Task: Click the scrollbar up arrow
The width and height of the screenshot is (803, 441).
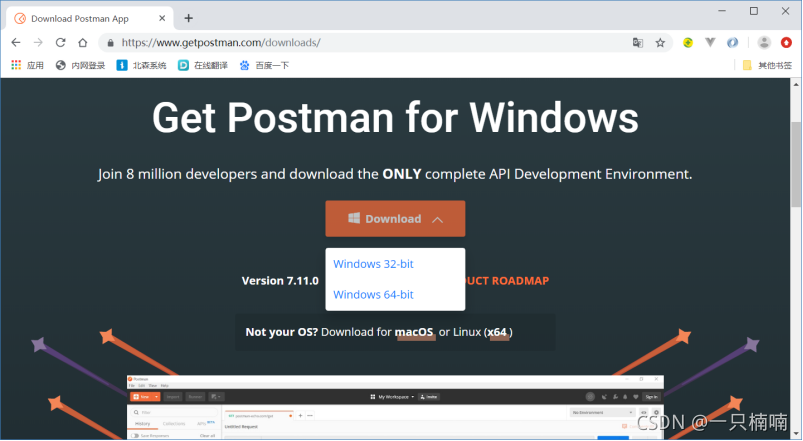Action: 796,84
